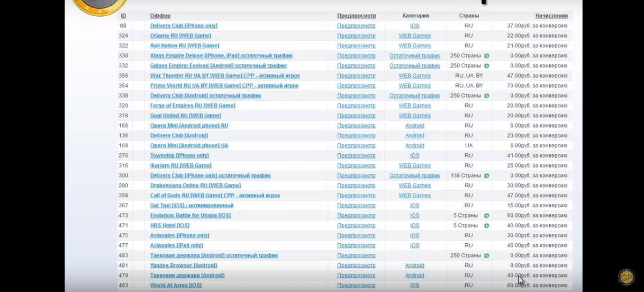Image resolution: width=644 pixels, height=292 pixels.
Task: Open Township [iPhone only] offer
Action: (x=179, y=156)
